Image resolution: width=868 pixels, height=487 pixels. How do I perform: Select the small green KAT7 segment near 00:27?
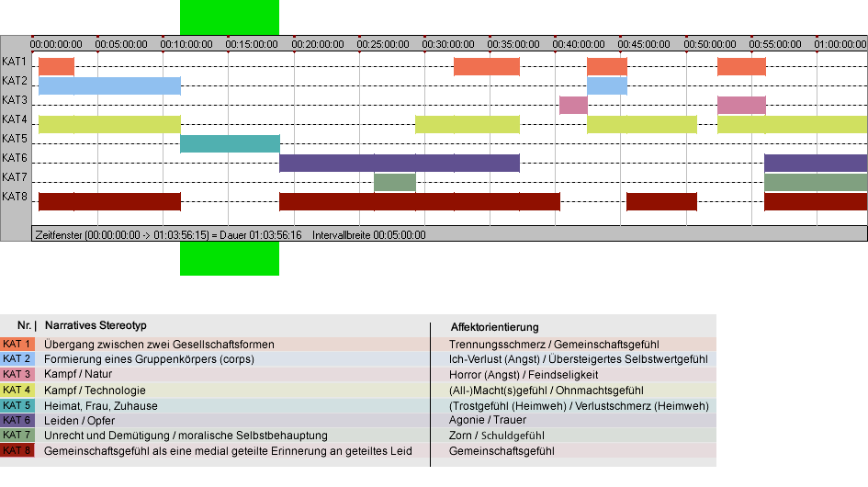(395, 182)
